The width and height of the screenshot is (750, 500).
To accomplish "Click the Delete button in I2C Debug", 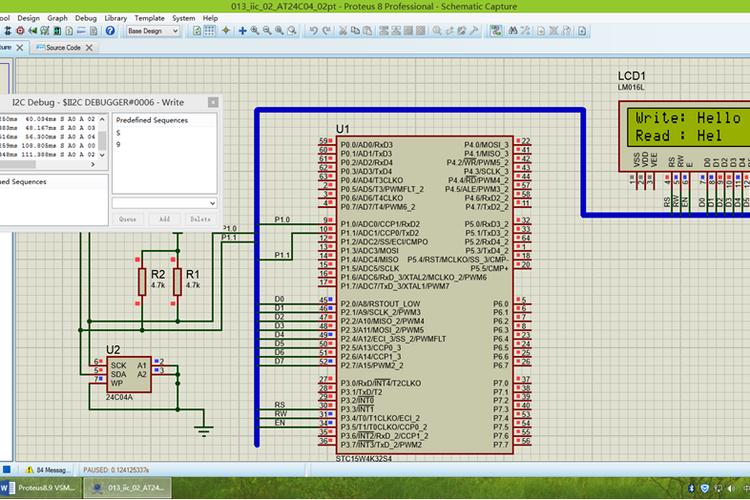I will click(x=200, y=219).
